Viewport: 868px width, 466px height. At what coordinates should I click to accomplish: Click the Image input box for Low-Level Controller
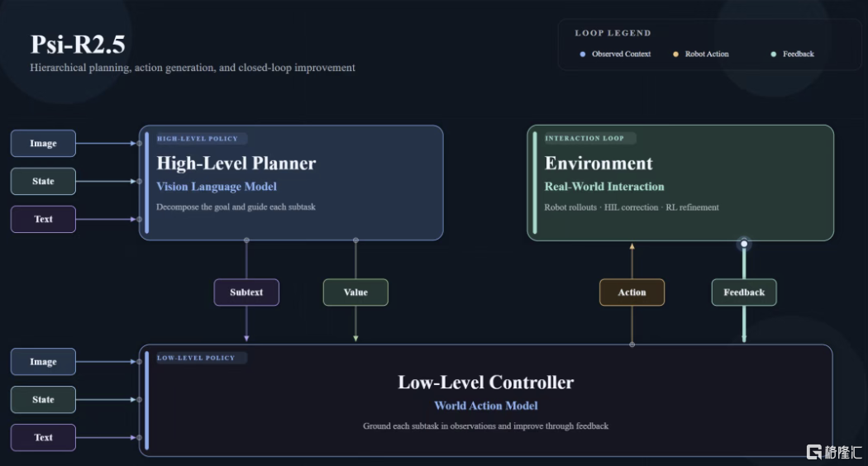43,361
